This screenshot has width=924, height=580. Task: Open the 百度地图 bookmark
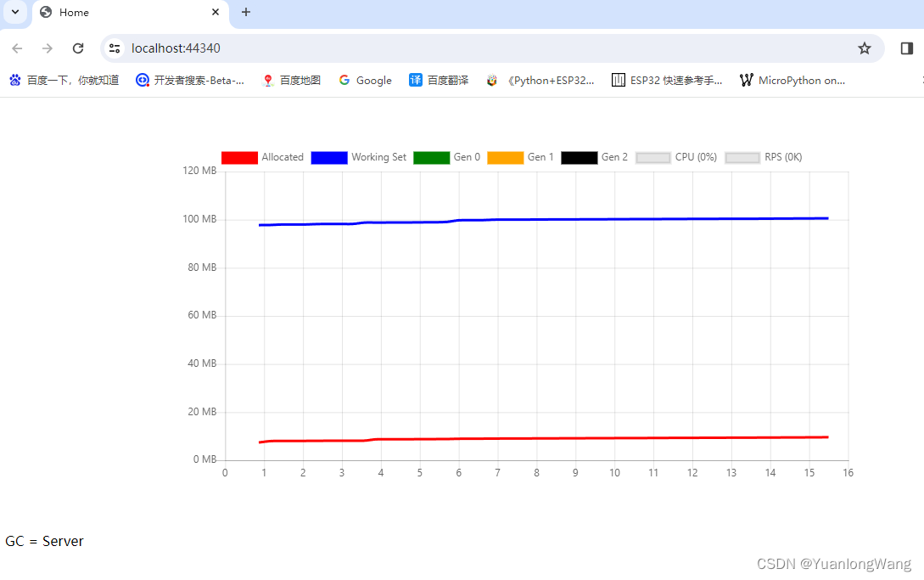tap(291, 80)
